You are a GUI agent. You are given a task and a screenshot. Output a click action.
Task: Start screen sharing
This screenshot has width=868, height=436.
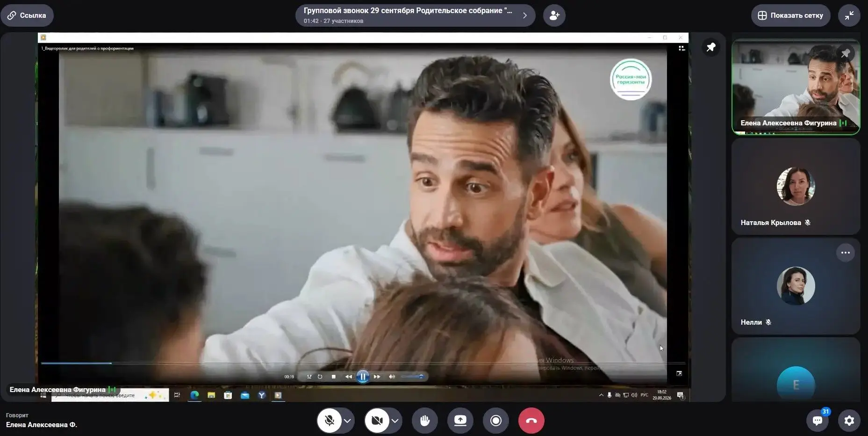[460, 421]
